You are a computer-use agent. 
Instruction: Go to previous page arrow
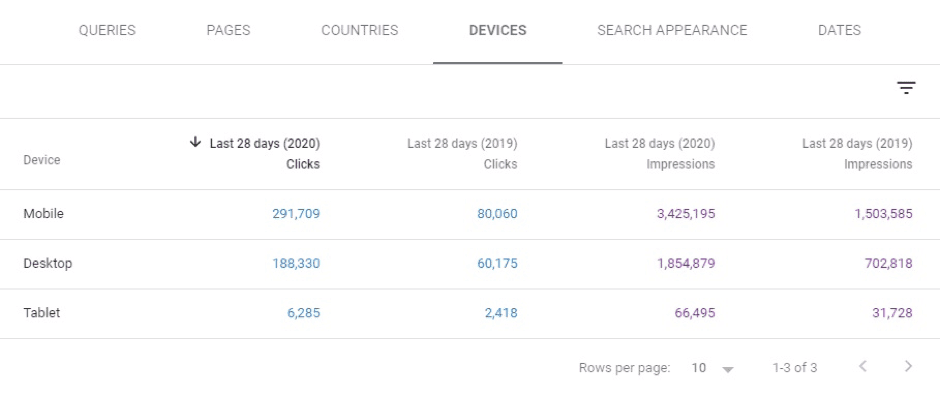click(863, 366)
